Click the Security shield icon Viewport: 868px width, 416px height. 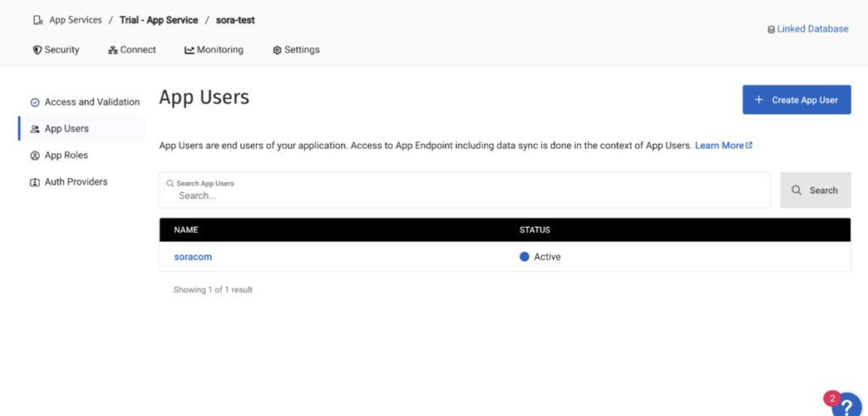click(36, 50)
